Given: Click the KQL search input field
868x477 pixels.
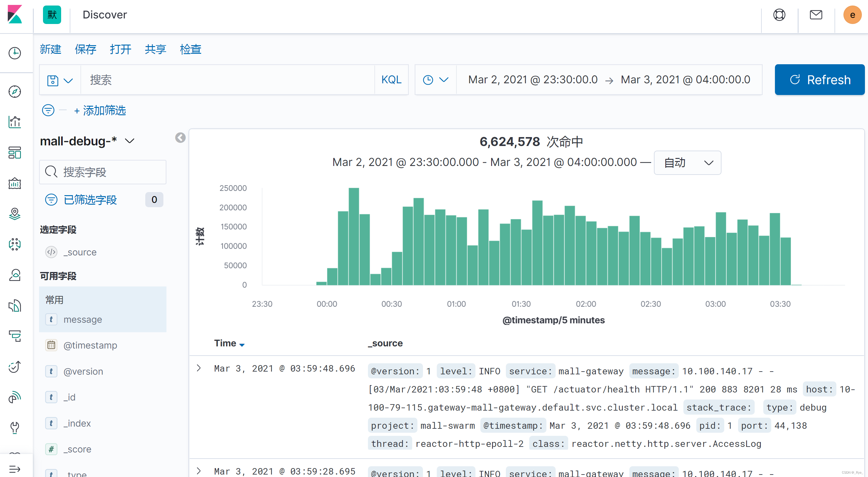Looking at the screenshot, I should click(x=228, y=80).
